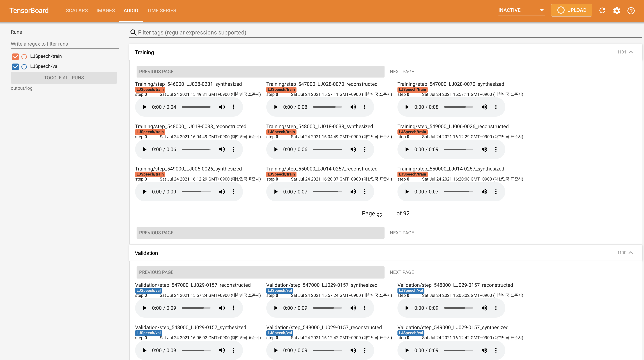Uncheck the LJSpeech/train run checkbox
Viewport: 644px width, 360px height.
(15, 56)
